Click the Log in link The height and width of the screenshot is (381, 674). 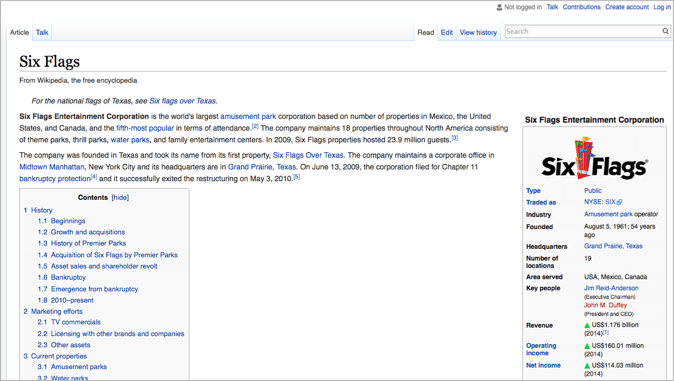662,7
